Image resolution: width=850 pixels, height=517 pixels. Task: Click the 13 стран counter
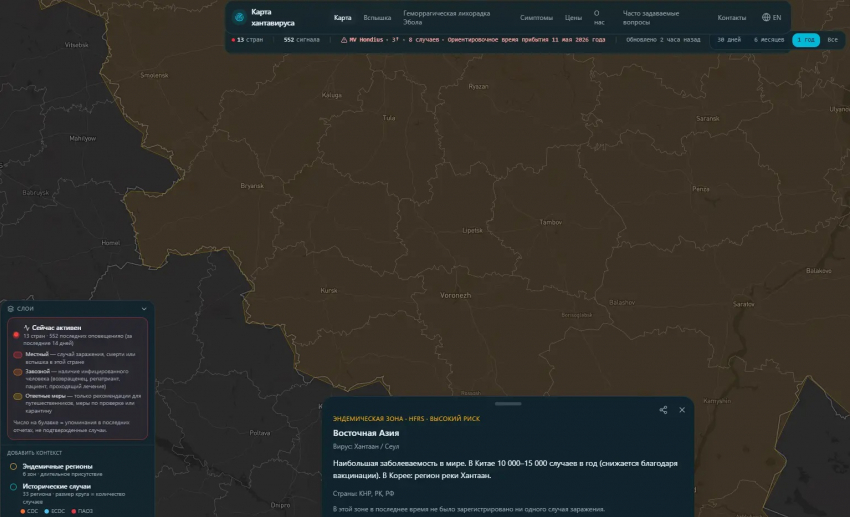[247, 40]
